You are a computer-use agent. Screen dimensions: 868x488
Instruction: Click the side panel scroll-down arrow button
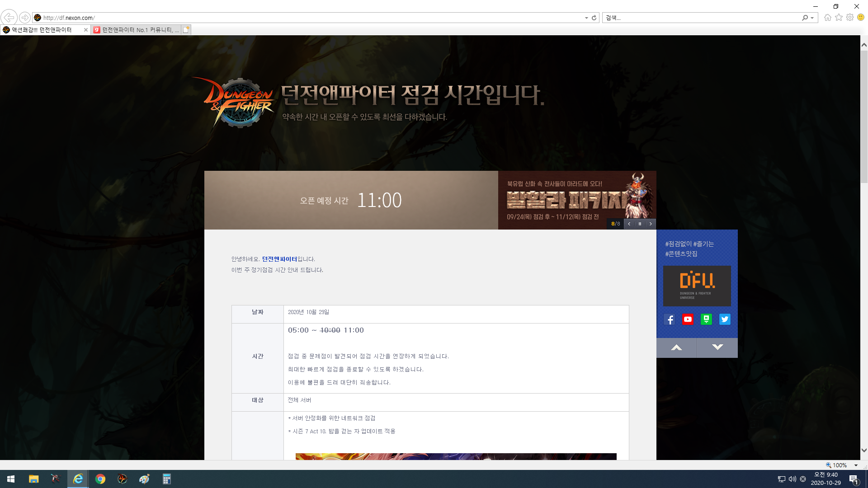pyautogui.click(x=717, y=347)
